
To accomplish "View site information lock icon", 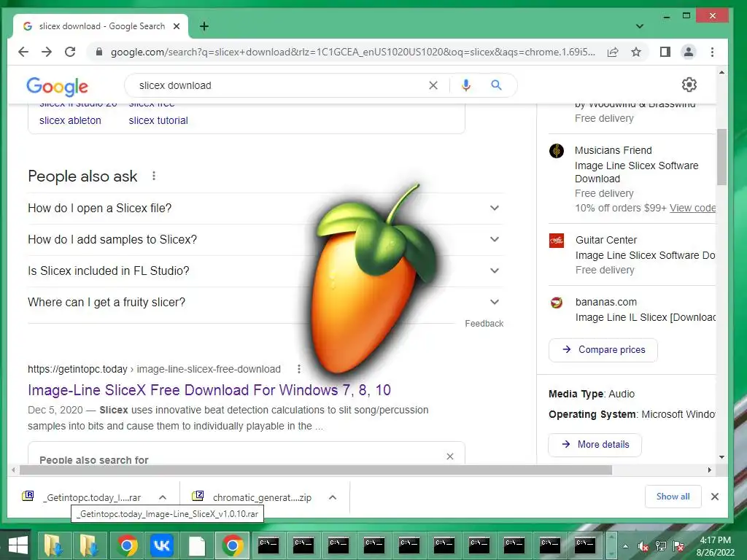I will click(x=99, y=52).
